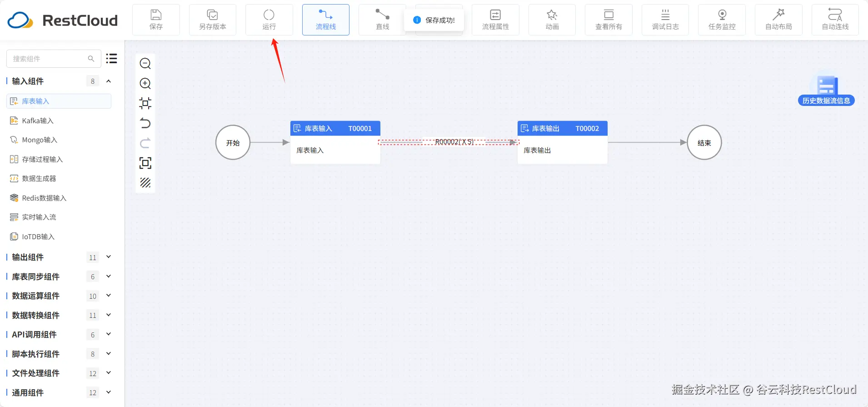The width and height of the screenshot is (868, 407).
Task: Click 自动连线 auto connect
Action: 835,20
